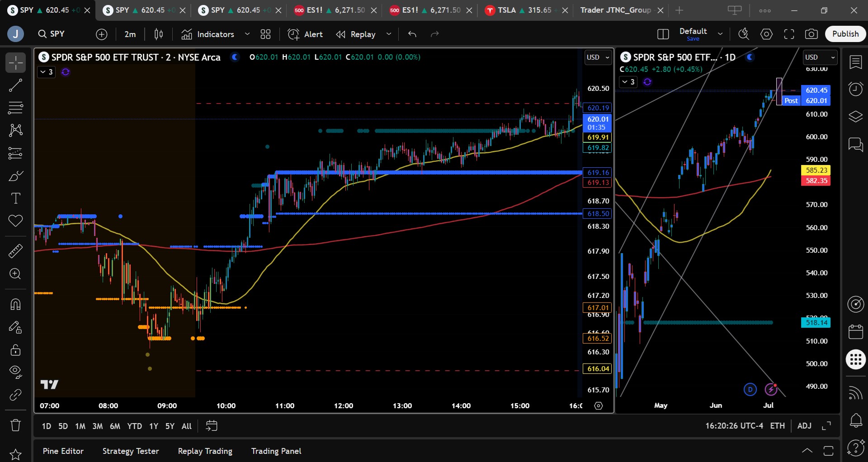Open the indicator templates grid
The image size is (868, 462).
coord(265,34)
